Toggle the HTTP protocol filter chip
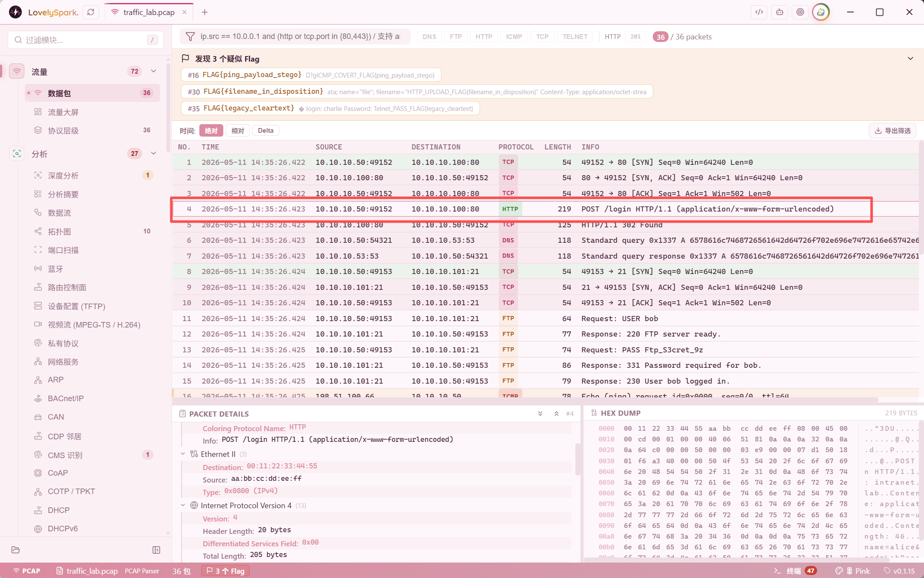The height and width of the screenshot is (578, 924). (x=484, y=37)
